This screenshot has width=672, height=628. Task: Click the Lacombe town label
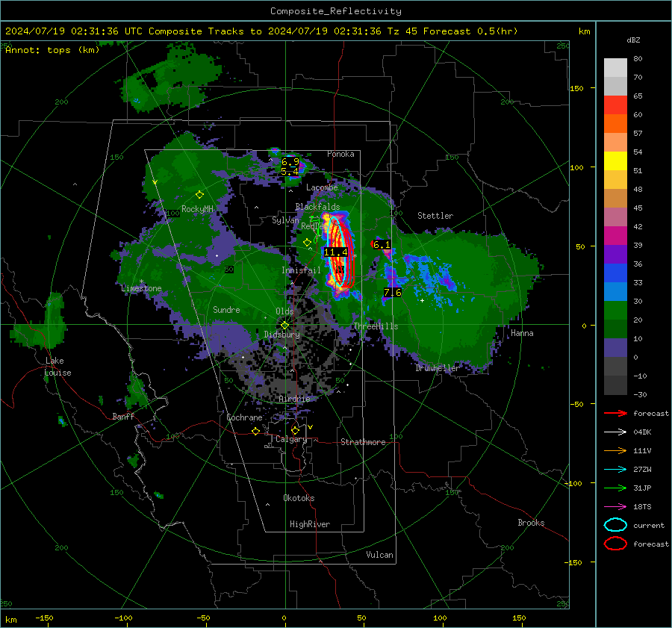pos(322,187)
